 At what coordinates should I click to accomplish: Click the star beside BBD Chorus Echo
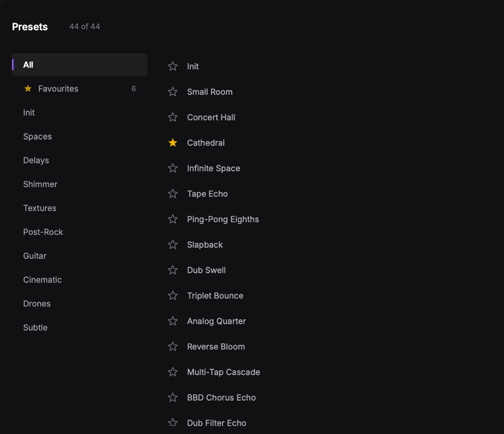172,397
